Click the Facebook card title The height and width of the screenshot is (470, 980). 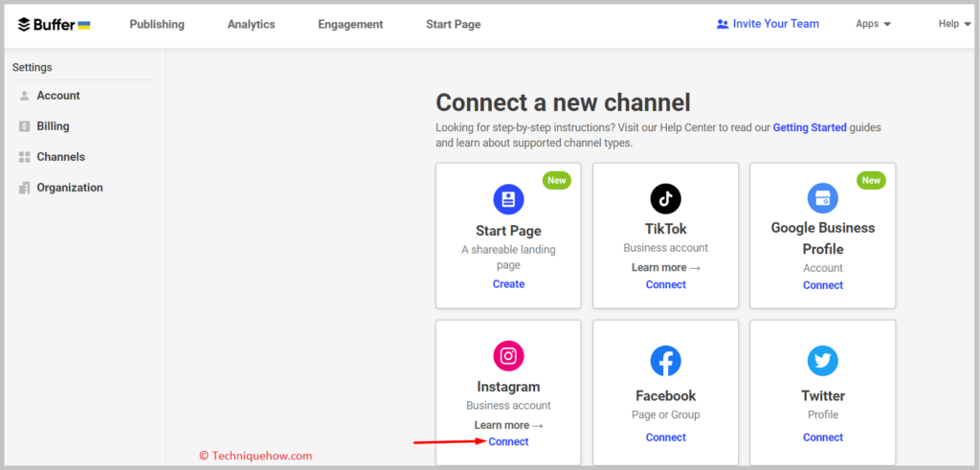[666, 395]
